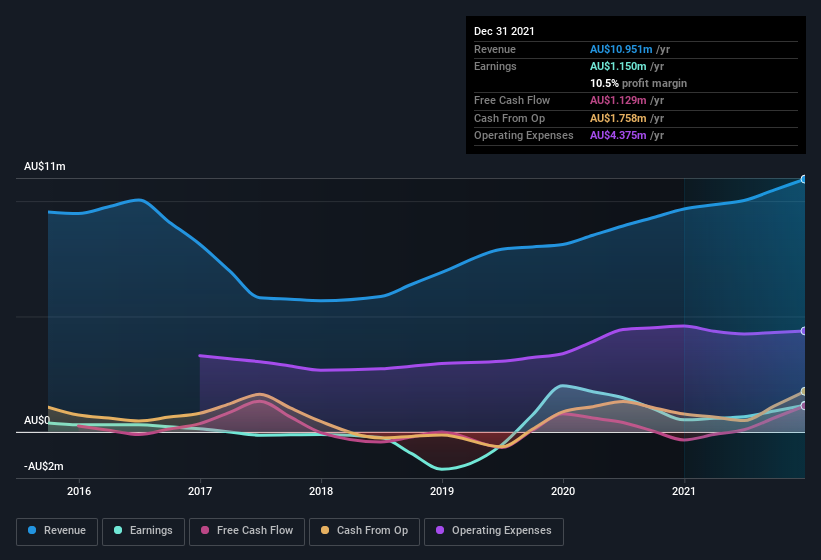Image resolution: width=821 pixels, height=560 pixels.
Task: Click the pink Free Cash Flow dot
Action: click(205, 530)
